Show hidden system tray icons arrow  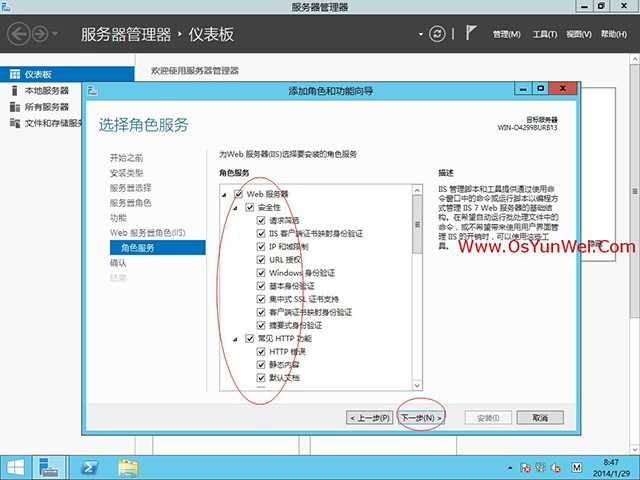coord(510,468)
